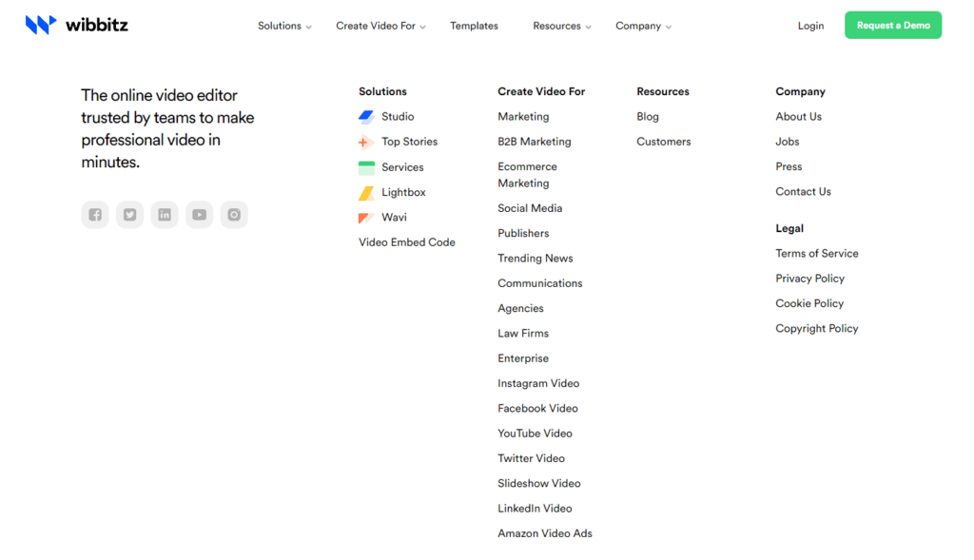This screenshot has height=560, width=974.
Task: Open the Company dropdown in navbar
Action: [643, 26]
